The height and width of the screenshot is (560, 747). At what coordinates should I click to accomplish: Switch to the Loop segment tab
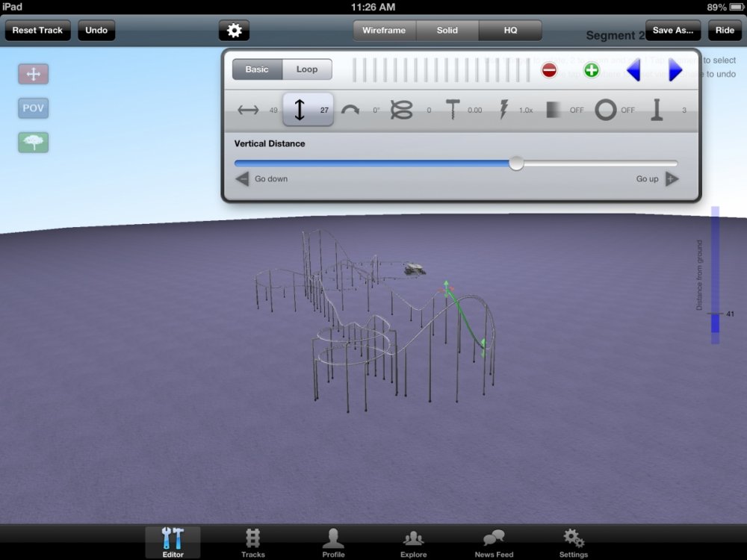point(307,69)
